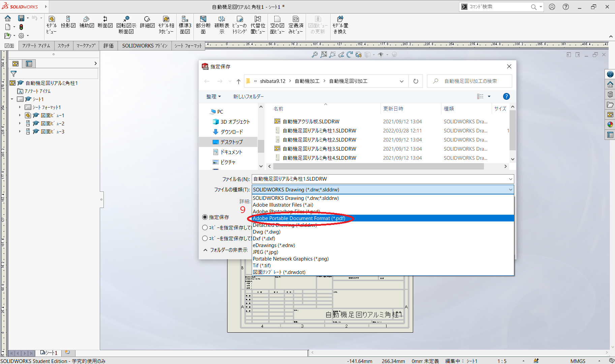Switch to the シートフォーマット tab
This screenshot has width=615, height=364.
coord(188,46)
